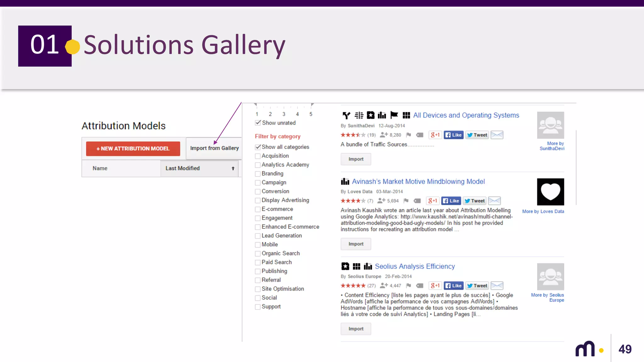Click Google +1 on All Devices entry
644x362 pixels.
(x=435, y=135)
